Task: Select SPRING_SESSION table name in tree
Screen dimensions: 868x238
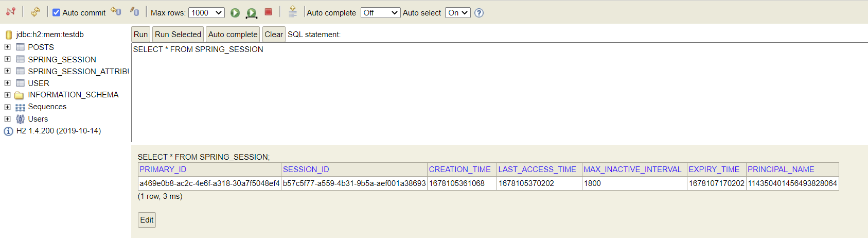Action: 62,60
